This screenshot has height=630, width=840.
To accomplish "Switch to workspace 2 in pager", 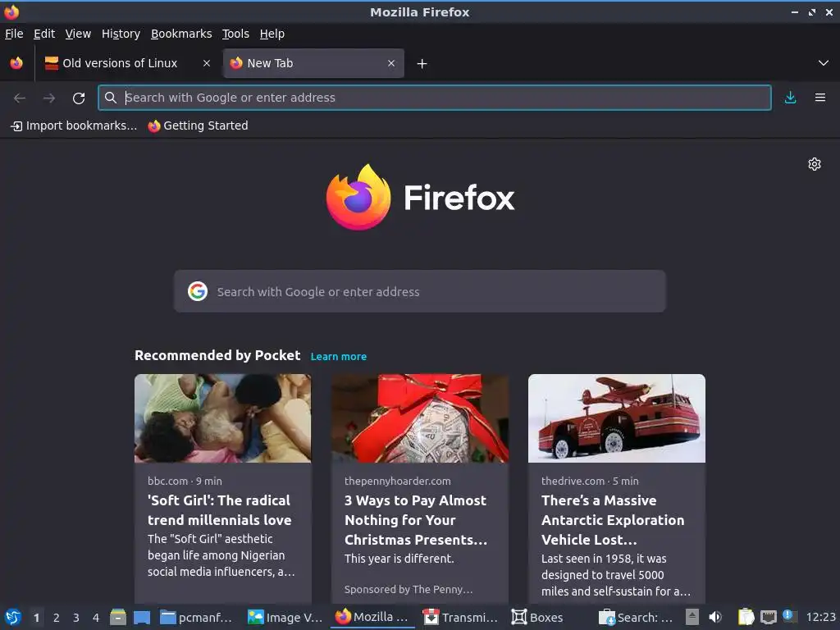I will pos(57,618).
